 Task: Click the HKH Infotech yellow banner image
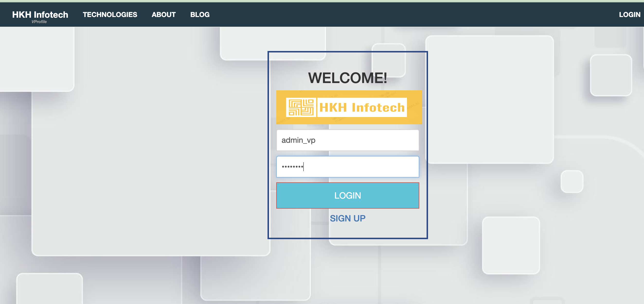tap(349, 107)
